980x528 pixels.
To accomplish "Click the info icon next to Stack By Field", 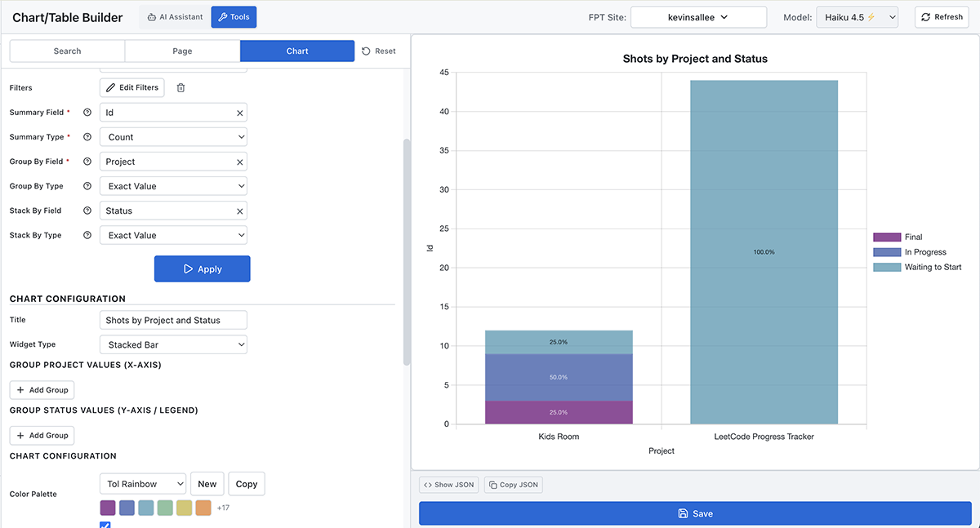I will point(87,210).
